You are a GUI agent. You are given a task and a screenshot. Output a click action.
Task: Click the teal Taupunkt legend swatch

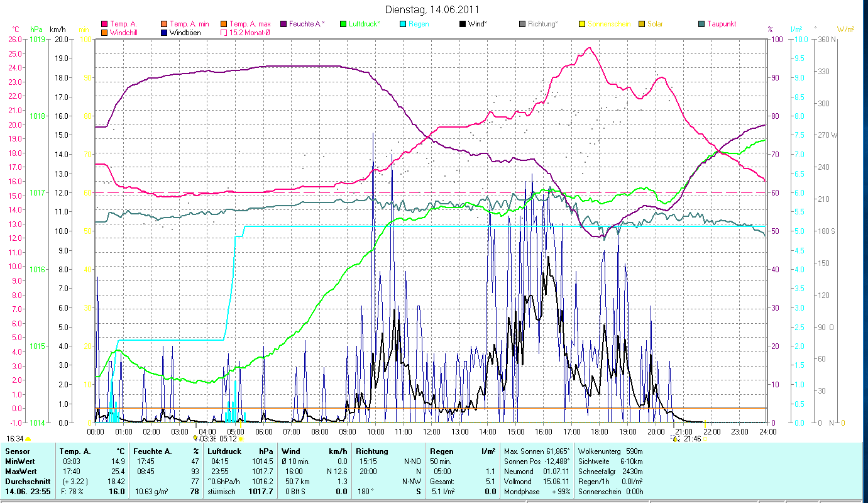pos(701,25)
